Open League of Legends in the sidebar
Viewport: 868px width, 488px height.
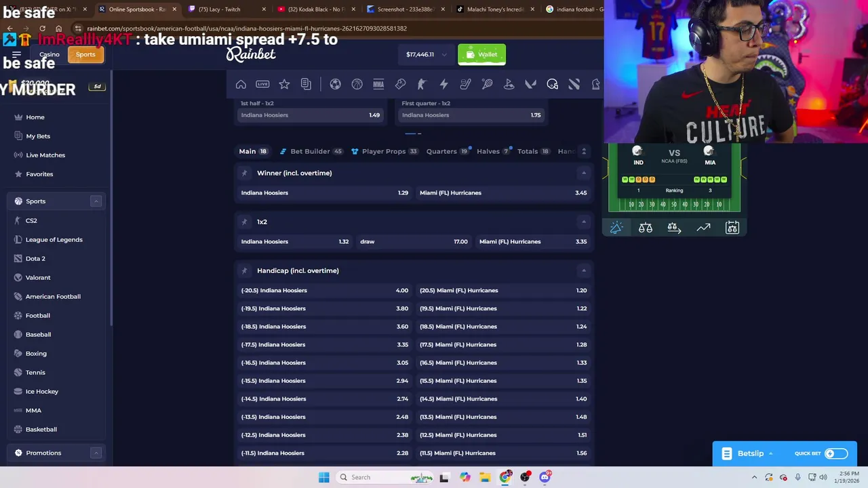pyautogui.click(x=54, y=239)
